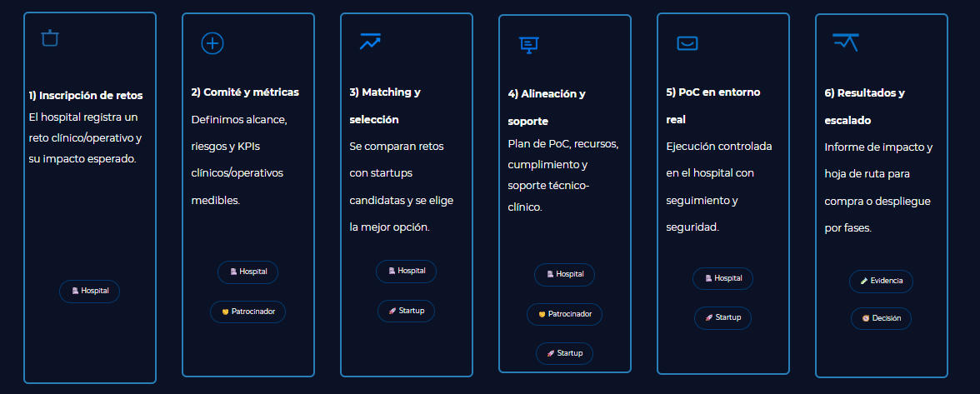
Task: Click the Hospital tag in Alineación y soporte card
Action: coord(564,274)
